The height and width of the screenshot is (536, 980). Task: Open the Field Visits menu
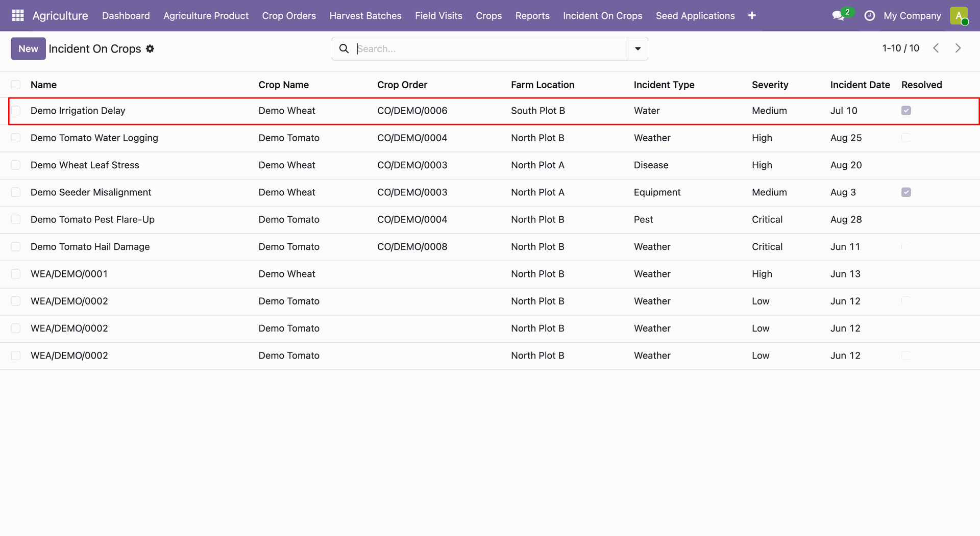point(438,16)
